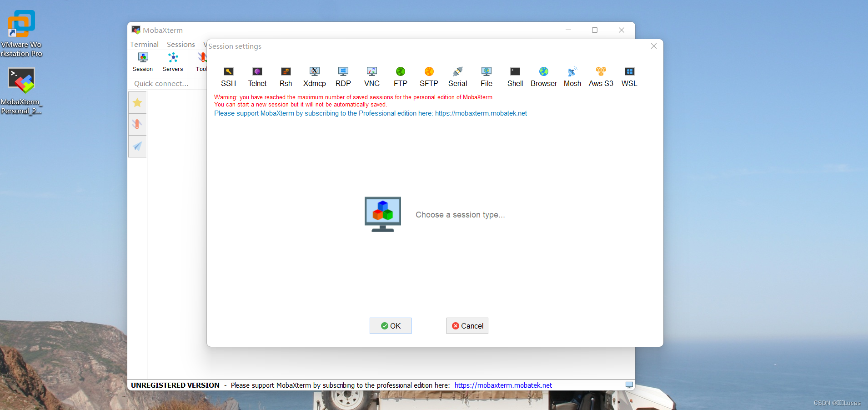Close the Session settings dialog
The image size is (868, 410).
[654, 46]
